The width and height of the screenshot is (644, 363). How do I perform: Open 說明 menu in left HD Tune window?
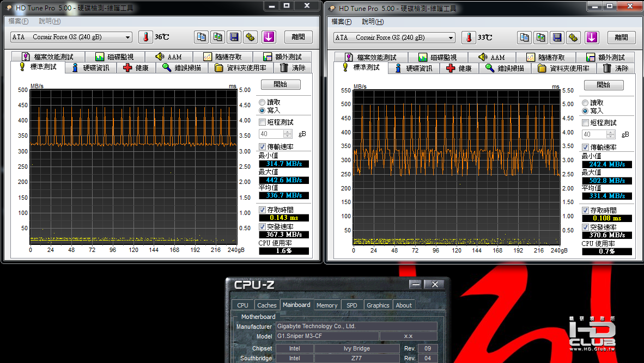coord(50,21)
